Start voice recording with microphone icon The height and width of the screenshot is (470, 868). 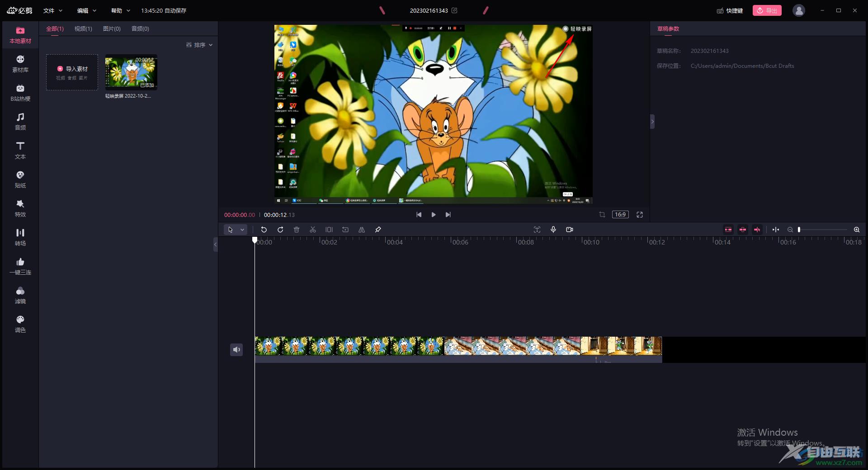pos(553,230)
